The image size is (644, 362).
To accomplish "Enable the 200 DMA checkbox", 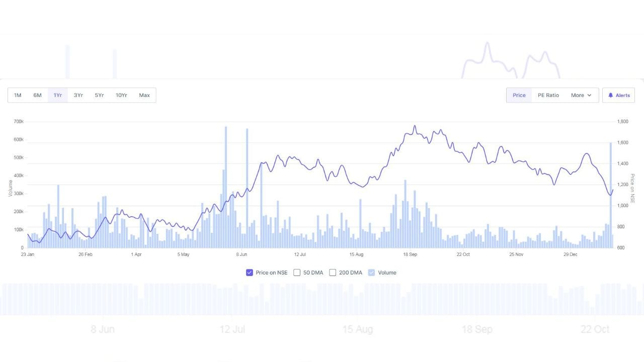I will 333,273.
